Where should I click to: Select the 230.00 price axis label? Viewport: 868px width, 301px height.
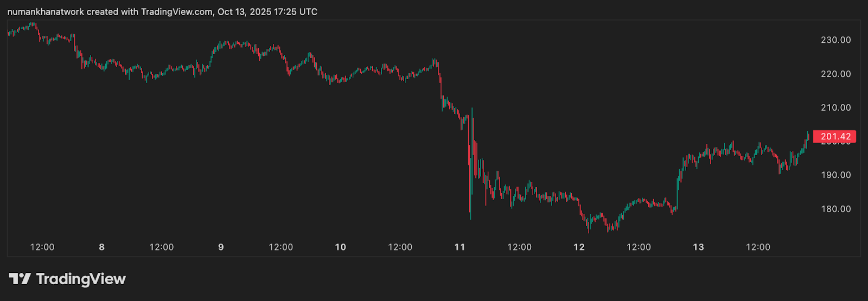(x=835, y=40)
